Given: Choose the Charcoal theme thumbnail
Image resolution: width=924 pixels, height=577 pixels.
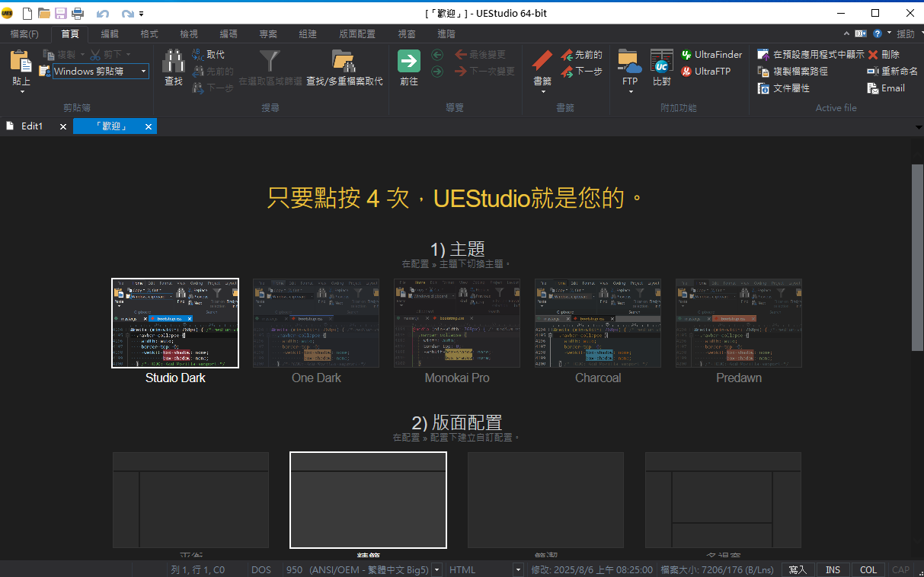Looking at the screenshot, I should pyautogui.click(x=598, y=323).
